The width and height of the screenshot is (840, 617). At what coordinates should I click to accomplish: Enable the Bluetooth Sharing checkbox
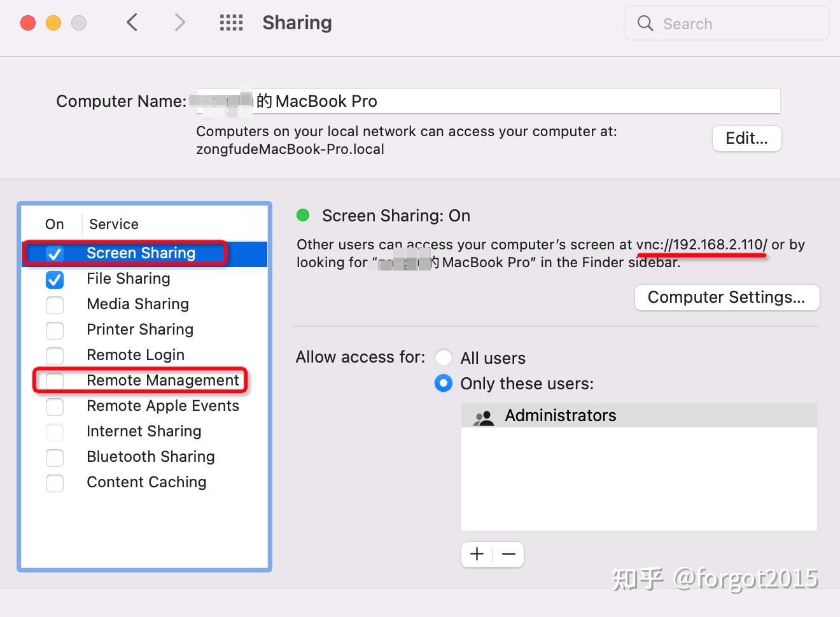[55, 457]
